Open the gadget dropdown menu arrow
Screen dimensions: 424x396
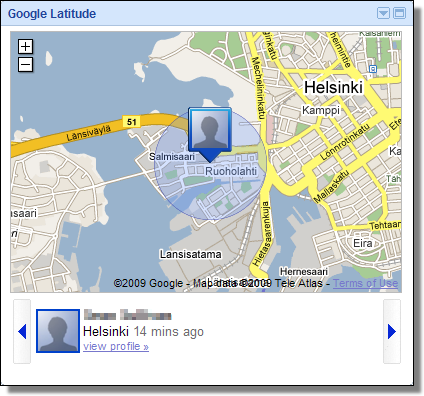click(383, 13)
